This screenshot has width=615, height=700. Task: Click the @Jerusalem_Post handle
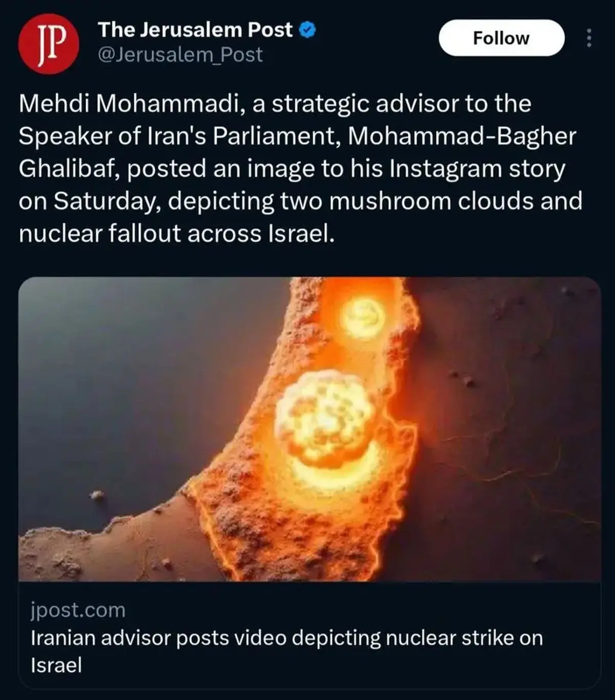click(x=180, y=55)
